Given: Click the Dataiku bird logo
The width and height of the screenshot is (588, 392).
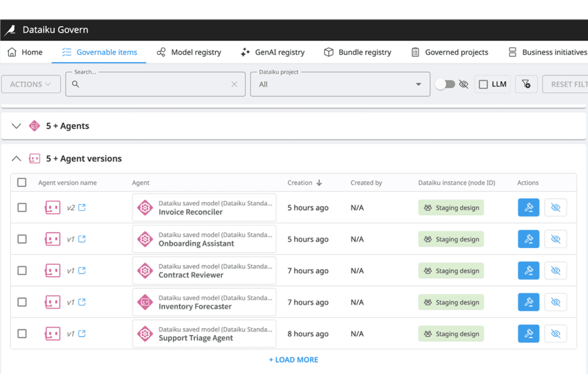Looking at the screenshot, I should point(10,30).
